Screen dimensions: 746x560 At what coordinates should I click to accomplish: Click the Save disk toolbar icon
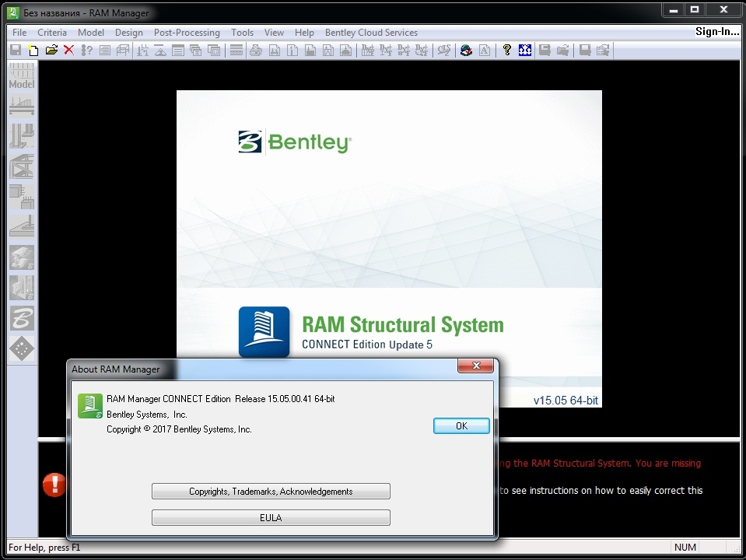coord(16,50)
